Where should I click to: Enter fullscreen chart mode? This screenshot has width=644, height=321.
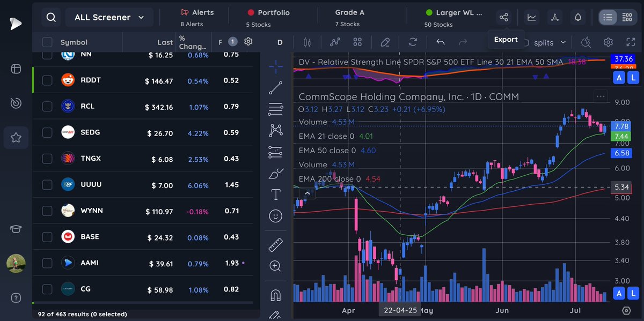point(631,42)
